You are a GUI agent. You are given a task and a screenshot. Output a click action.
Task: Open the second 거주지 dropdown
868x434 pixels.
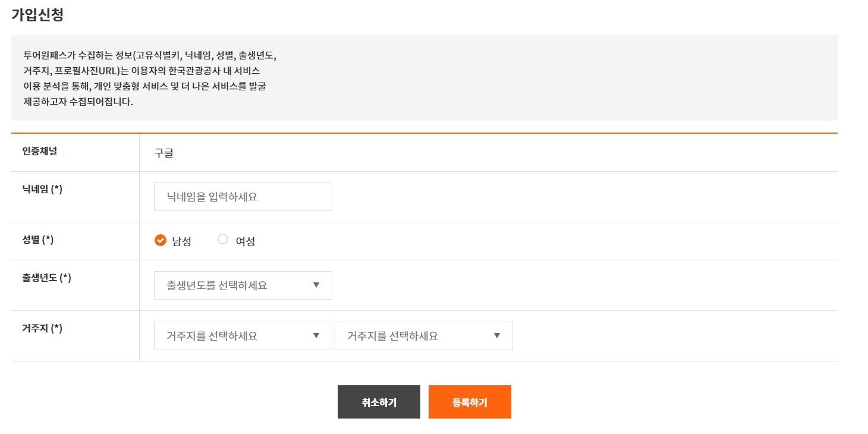[x=424, y=335]
